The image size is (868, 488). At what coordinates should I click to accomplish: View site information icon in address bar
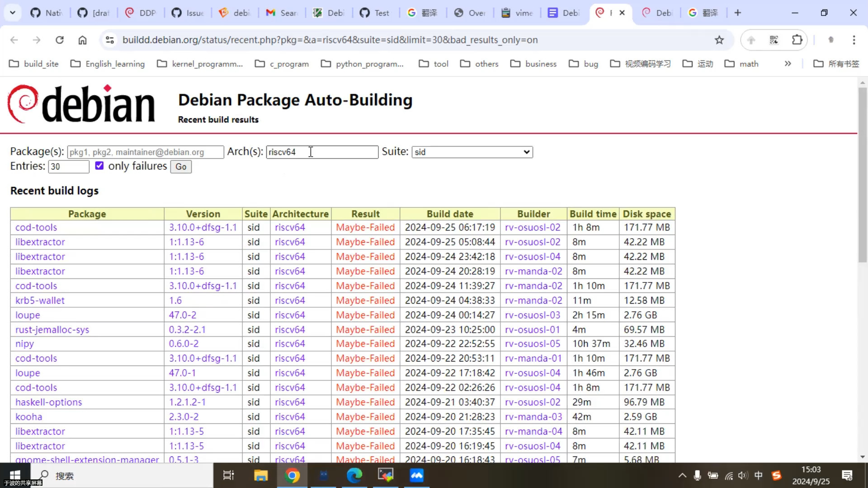109,40
